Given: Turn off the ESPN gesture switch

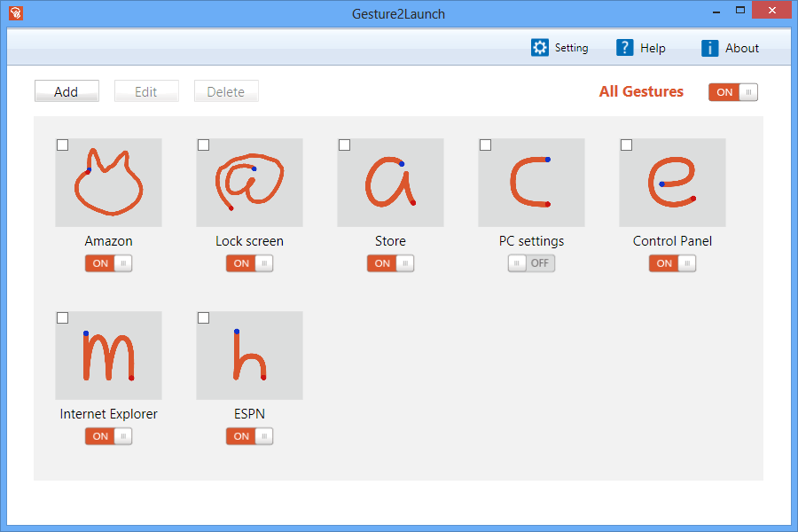Looking at the screenshot, I should tap(249, 436).
